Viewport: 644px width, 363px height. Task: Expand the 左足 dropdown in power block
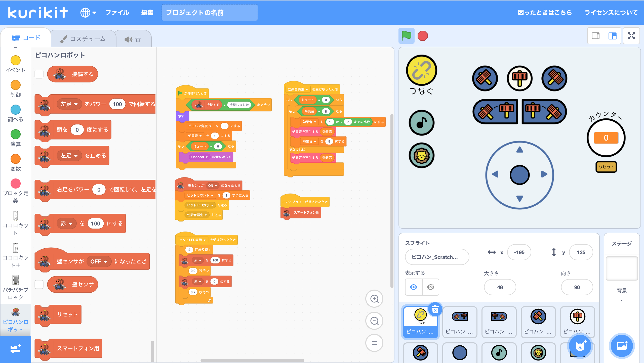point(69,104)
